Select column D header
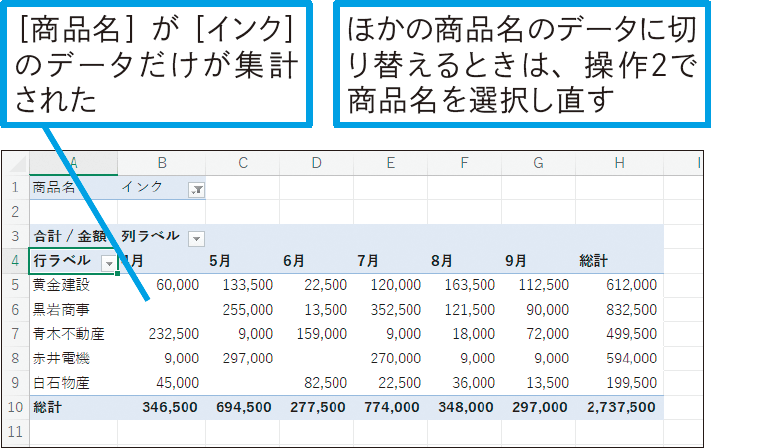 click(316, 163)
